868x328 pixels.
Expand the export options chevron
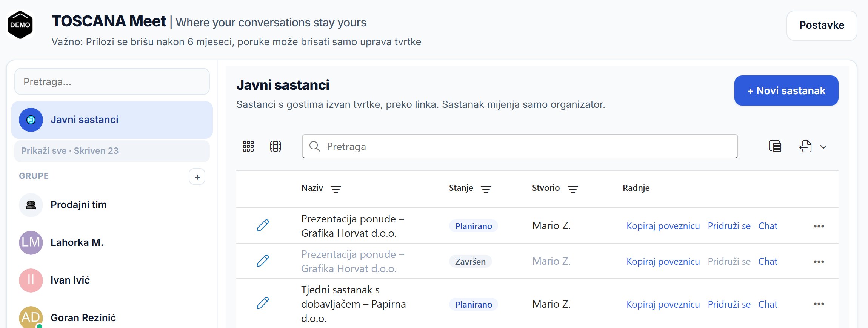(x=823, y=147)
